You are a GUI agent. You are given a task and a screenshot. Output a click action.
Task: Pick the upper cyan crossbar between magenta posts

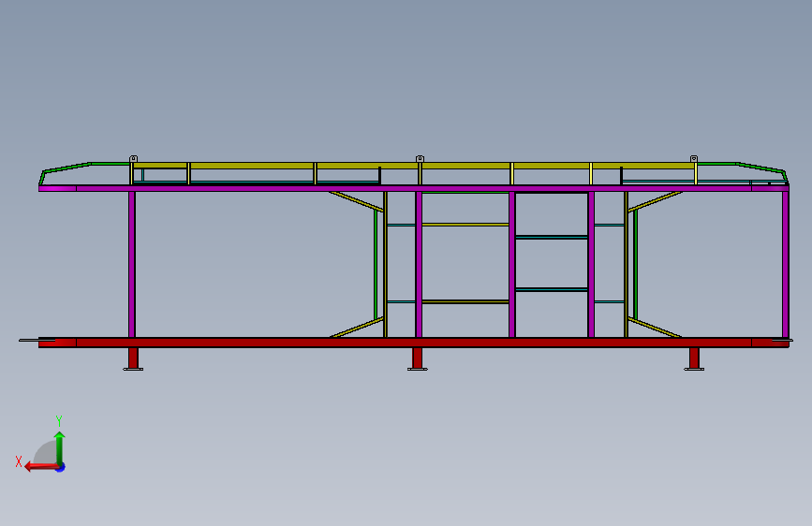tap(552, 237)
